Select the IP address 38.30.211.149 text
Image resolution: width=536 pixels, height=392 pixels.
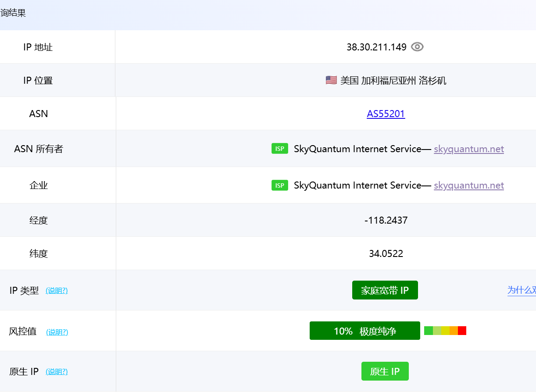click(x=377, y=47)
